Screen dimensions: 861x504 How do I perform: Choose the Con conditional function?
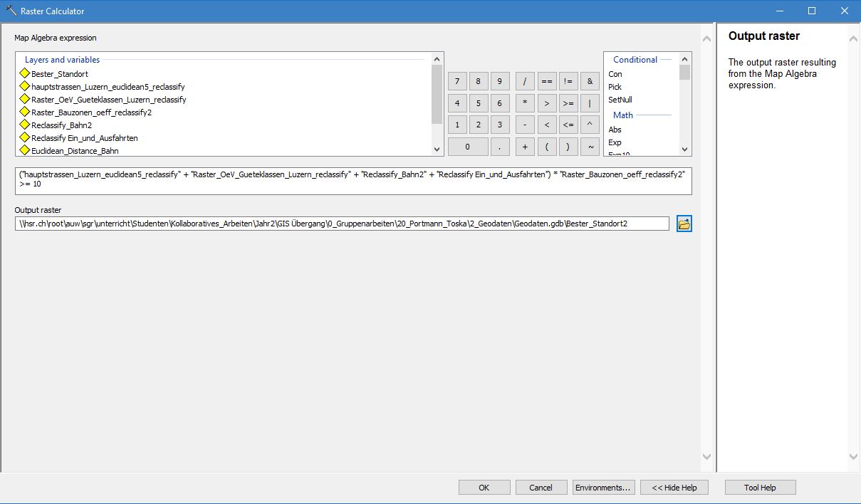coord(615,74)
